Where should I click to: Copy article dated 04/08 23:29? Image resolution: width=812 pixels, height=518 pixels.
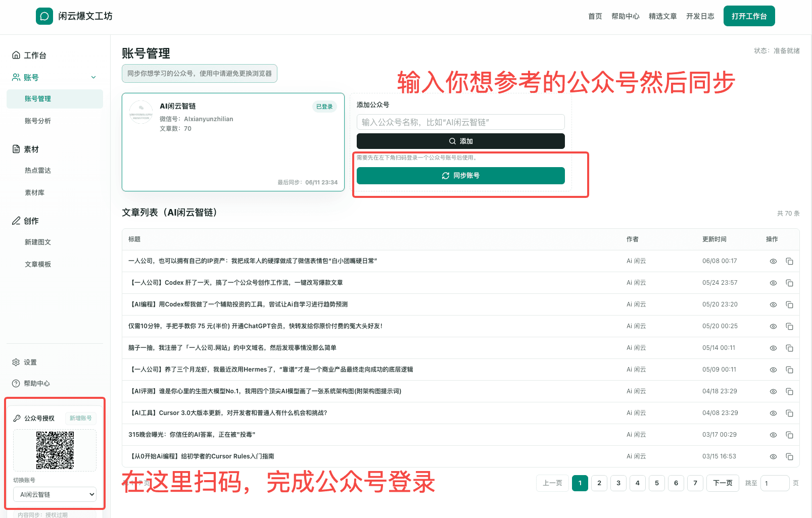click(789, 413)
